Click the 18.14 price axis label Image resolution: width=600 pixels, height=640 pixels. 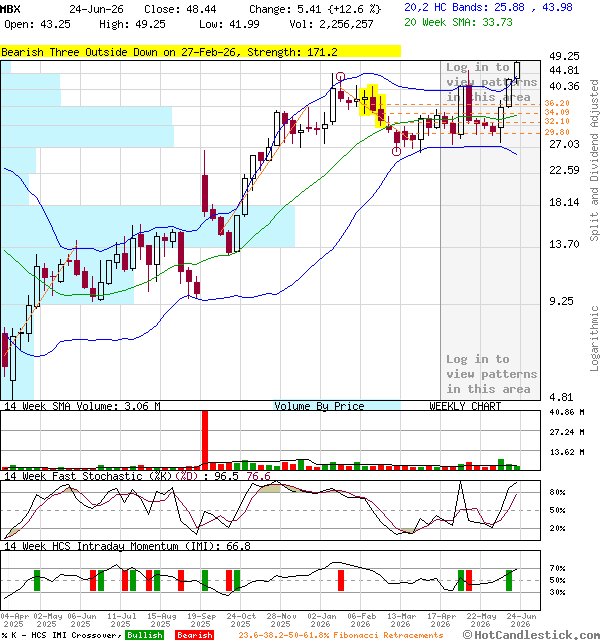(564, 202)
